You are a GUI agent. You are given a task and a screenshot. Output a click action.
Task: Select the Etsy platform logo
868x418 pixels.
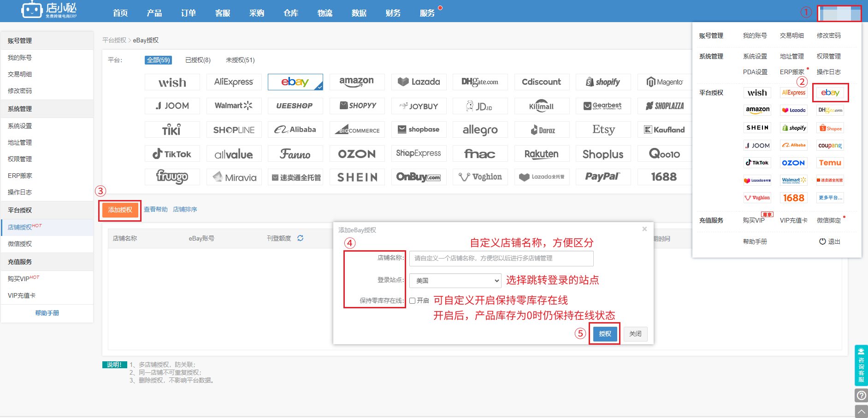603,130
